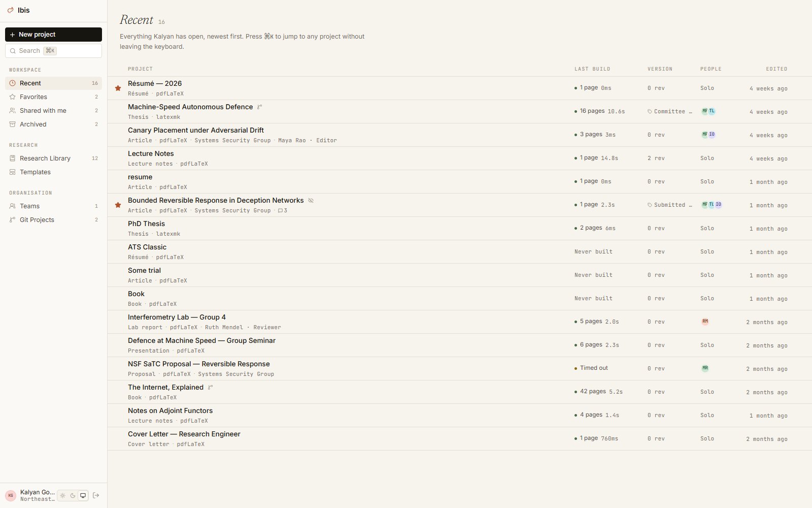Screen dimensions: 812x508
Task: Open the PhD Thesis project
Action: pos(146,224)
